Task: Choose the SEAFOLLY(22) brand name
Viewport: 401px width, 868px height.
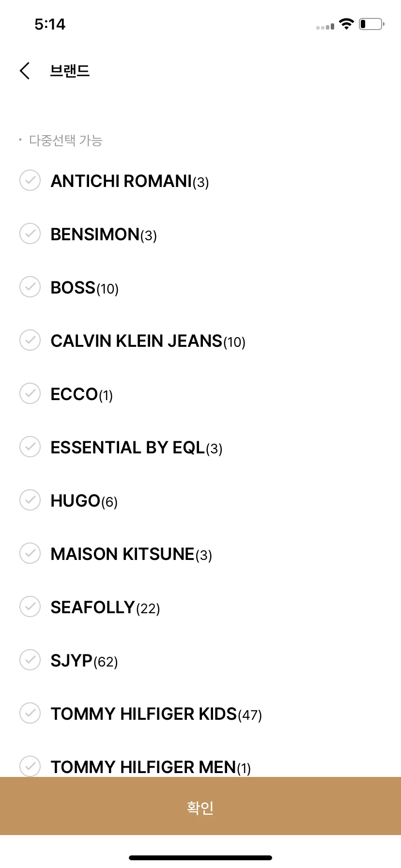Action: 105,607
